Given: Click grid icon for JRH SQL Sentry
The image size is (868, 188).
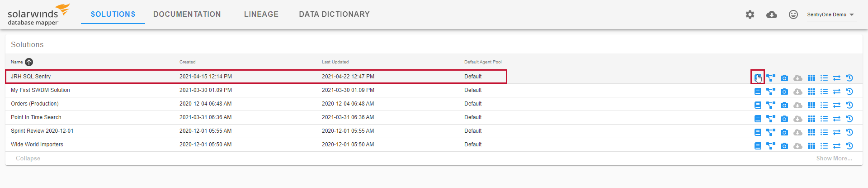Looking at the screenshot, I should (x=811, y=78).
